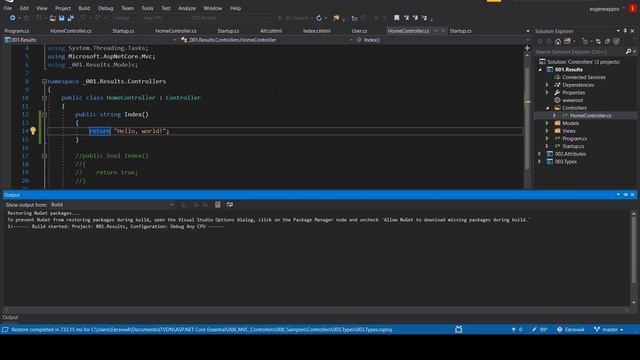The image size is (640, 360).
Task: Open the Analyze menu
Action: click(187, 8)
